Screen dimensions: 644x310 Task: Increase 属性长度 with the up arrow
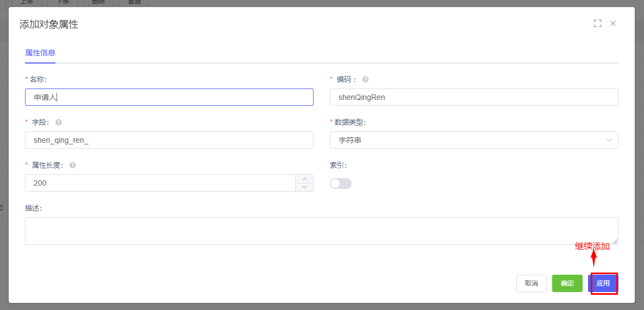pyautogui.click(x=304, y=179)
